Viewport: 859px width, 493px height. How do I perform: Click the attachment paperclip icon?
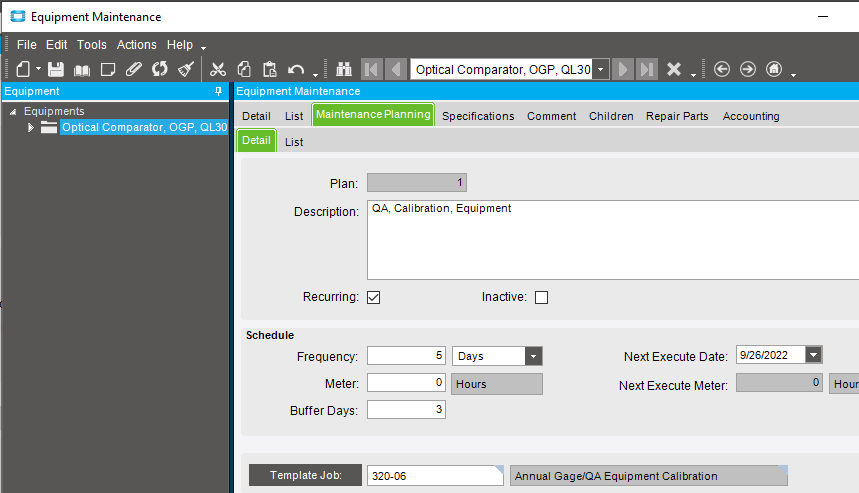134,69
